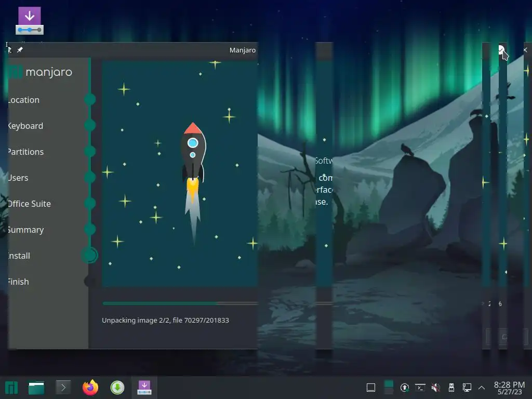Image resolution: width=532 pixels, height=399 pixels.
Task: Click the pin icon in installer title bar
Action: [20, 50]
